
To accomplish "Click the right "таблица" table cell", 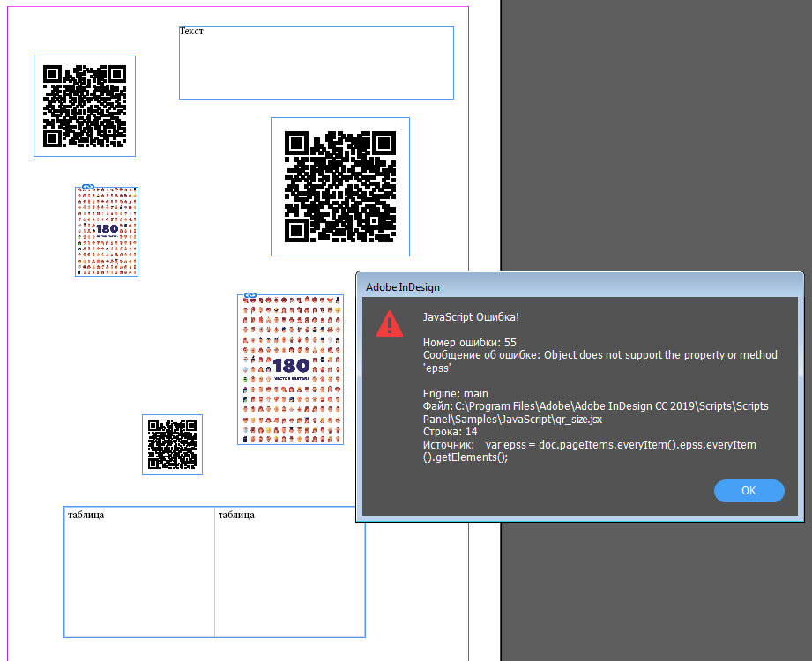I will point(290,572).
